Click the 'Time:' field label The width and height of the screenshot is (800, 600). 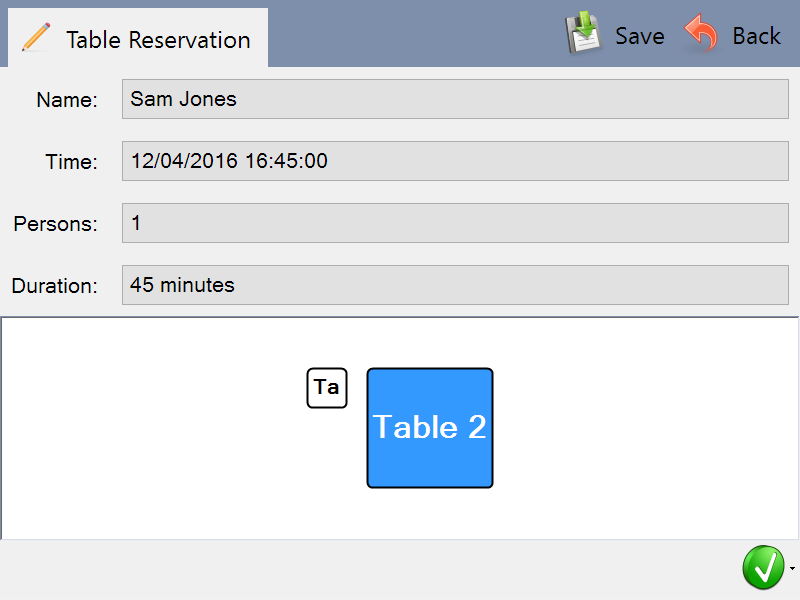pyautogui.click(x=71, y=162)
